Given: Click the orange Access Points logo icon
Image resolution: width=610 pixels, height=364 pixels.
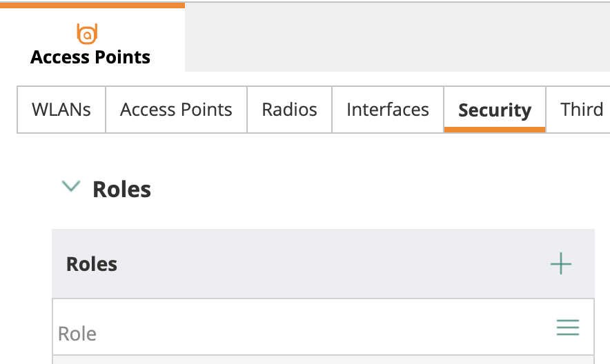Looking at the screenshot, I should point(87,33).
